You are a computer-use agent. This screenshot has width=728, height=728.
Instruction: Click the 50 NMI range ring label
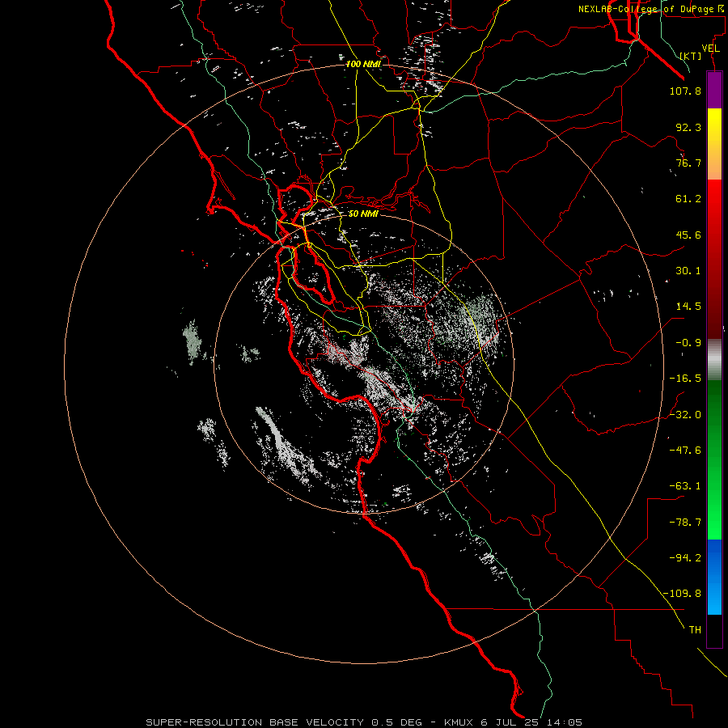tap(363, 214)
